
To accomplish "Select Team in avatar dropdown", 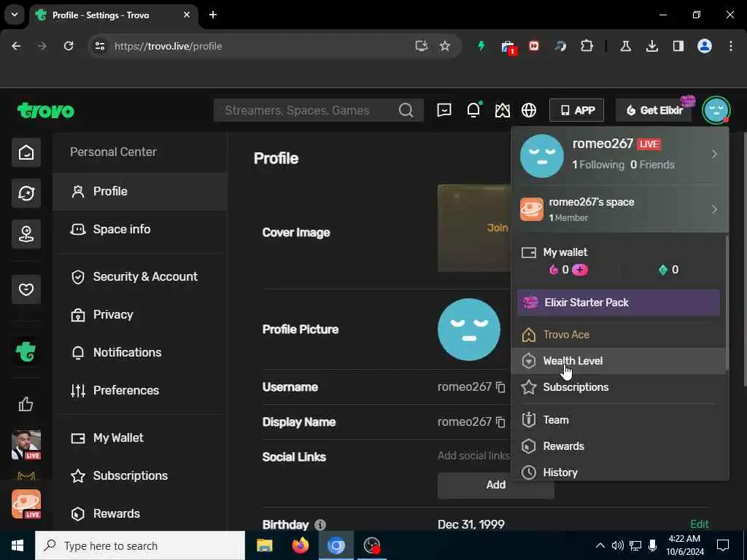I will 619,420.
